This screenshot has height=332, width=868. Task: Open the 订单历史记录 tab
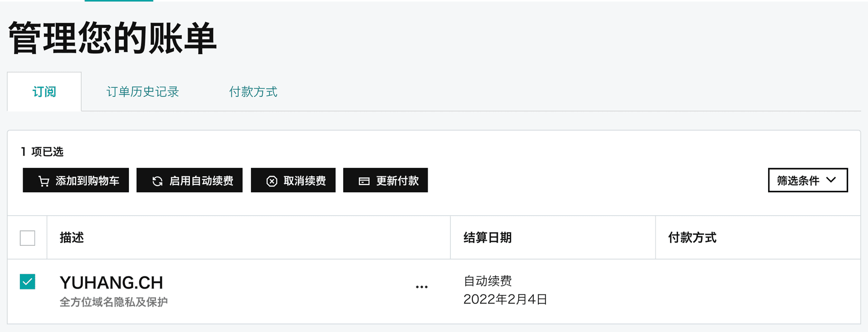[143, 92]
